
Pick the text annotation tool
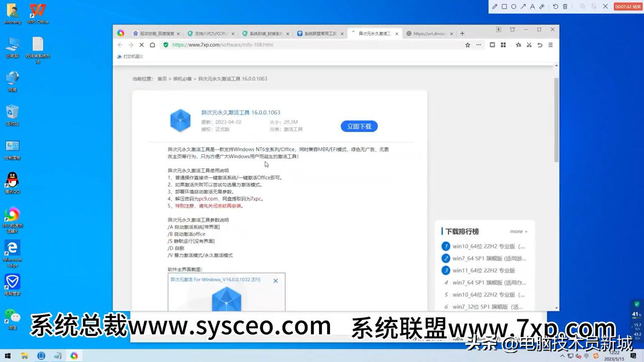[x=532, y=7]
